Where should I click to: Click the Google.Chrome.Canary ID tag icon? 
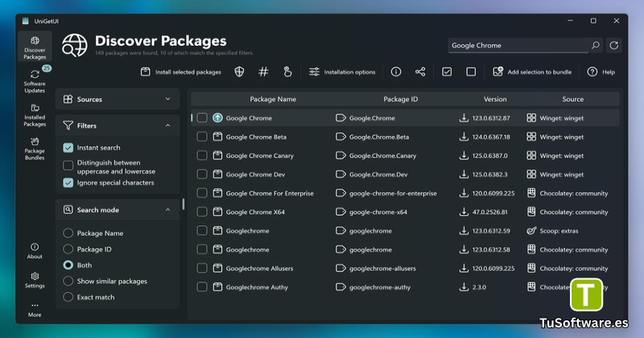click(x=341, y=155)
